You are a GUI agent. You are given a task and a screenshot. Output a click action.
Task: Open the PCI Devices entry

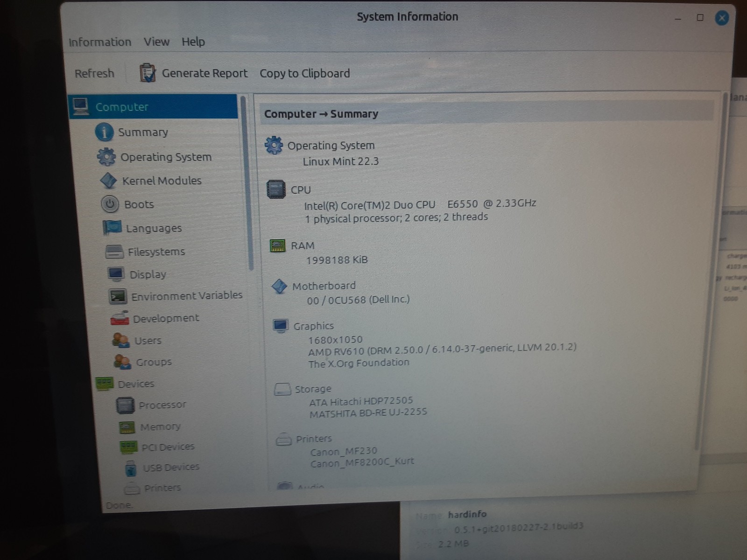pos(168,447)
